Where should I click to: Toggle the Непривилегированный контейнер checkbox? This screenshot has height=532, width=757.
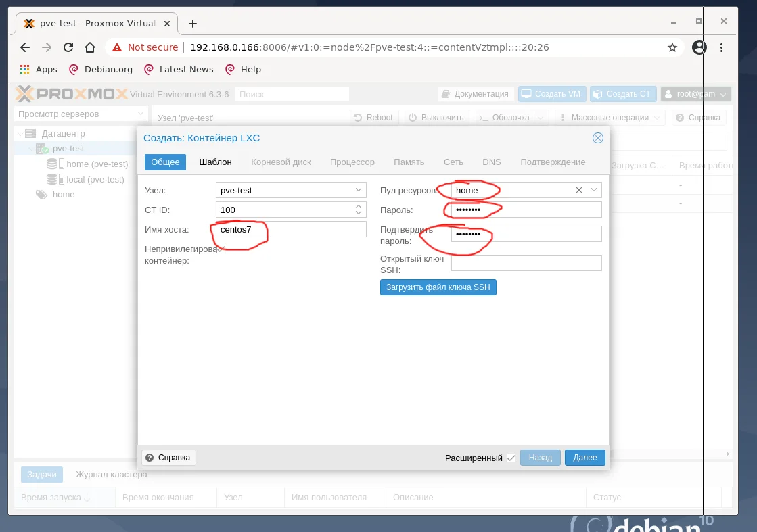(x=221, y=249)
